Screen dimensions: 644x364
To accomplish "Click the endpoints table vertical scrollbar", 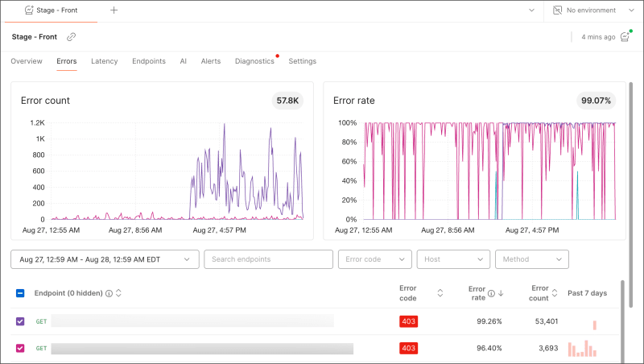I will coord(622,322).
